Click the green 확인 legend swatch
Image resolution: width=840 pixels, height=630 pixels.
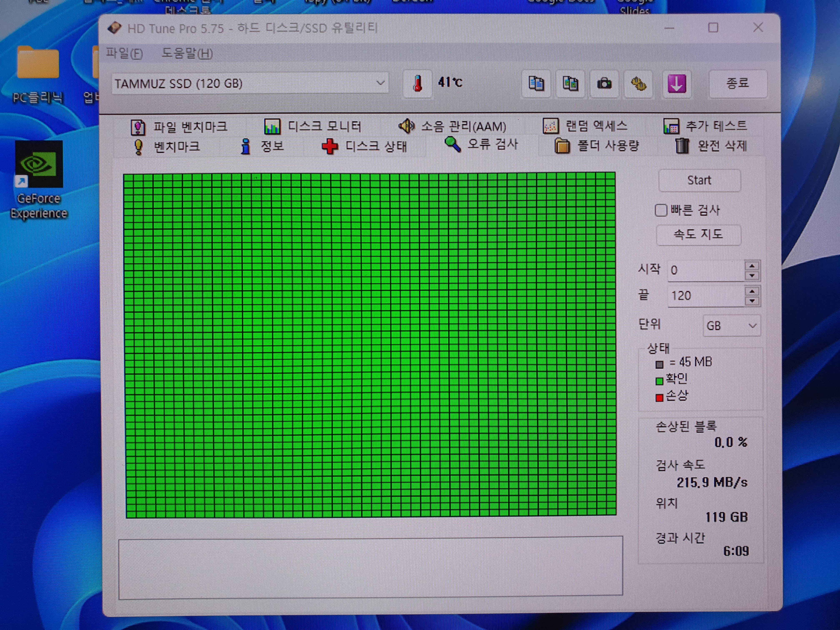click(659, 381)
